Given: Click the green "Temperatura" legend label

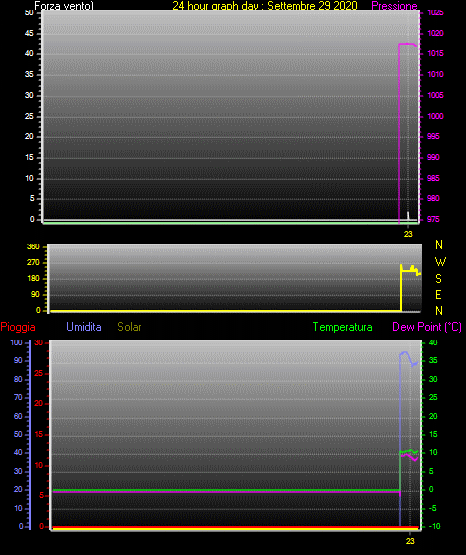Looking at the screenshot, I should click(x=342, y=327).
